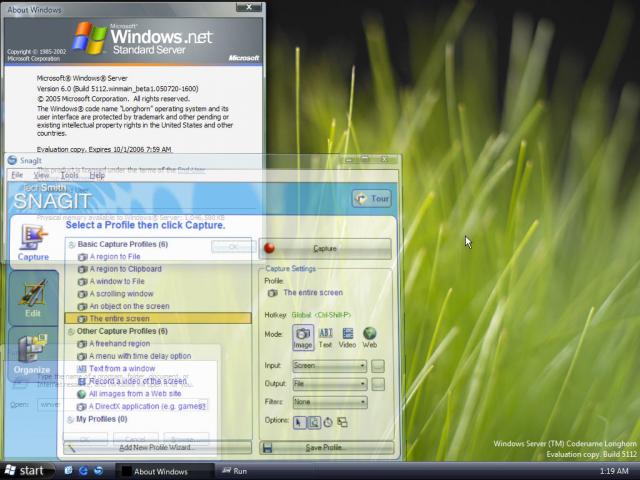Click the Start button on taskbar

pyautogui.click(x=25, y=471)
